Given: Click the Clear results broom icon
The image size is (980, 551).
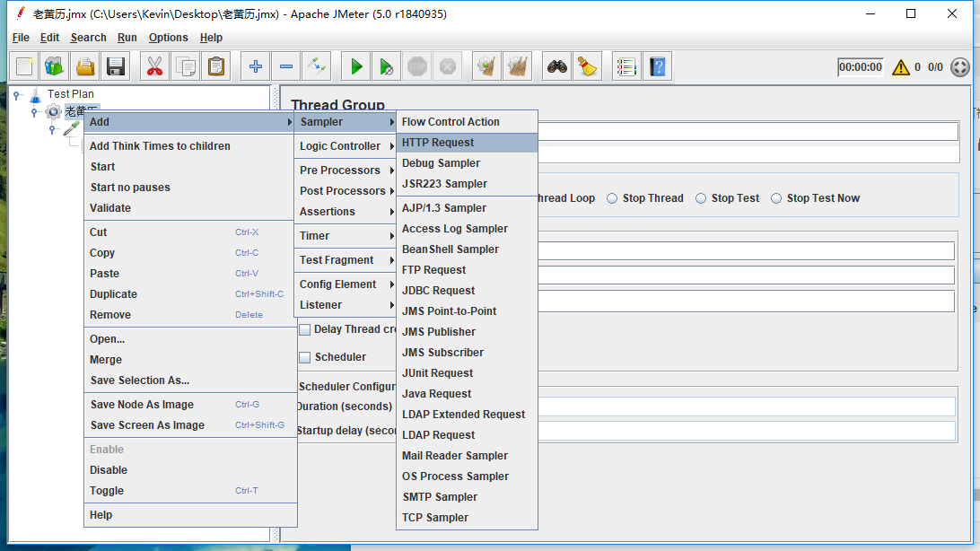Looking at the screenshot, I should [486, 66].
